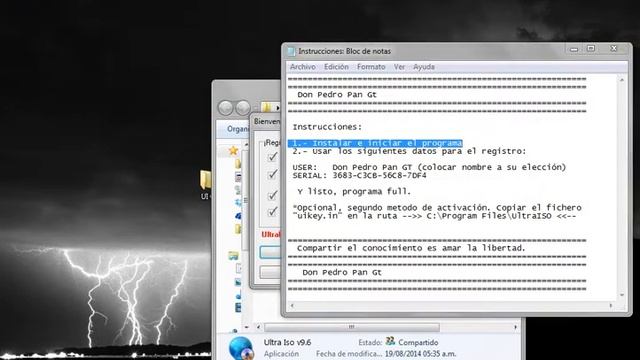Screen dimensions: 640x360
Task: Click the '*Opcional, segundo metodo de activación' line
Action: click(437, 208)
